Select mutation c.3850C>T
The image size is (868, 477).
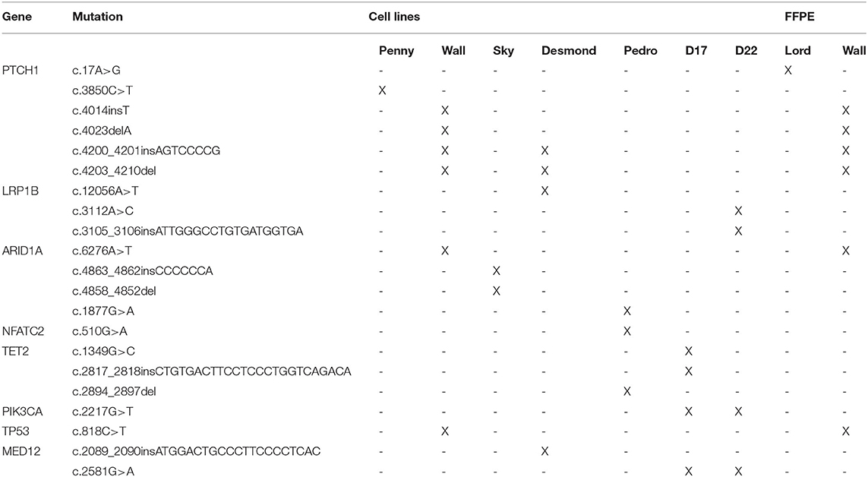pyautogui.click(x=103, y=90)
